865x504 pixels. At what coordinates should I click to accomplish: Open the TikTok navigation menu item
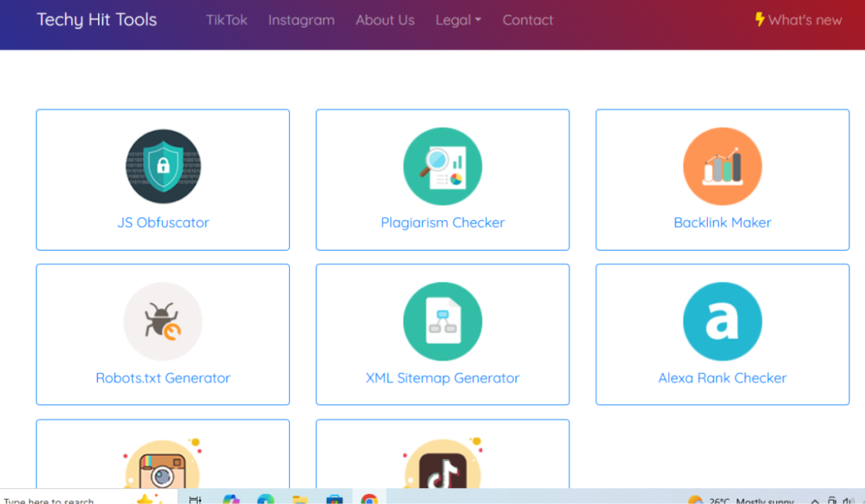(226, 20)
